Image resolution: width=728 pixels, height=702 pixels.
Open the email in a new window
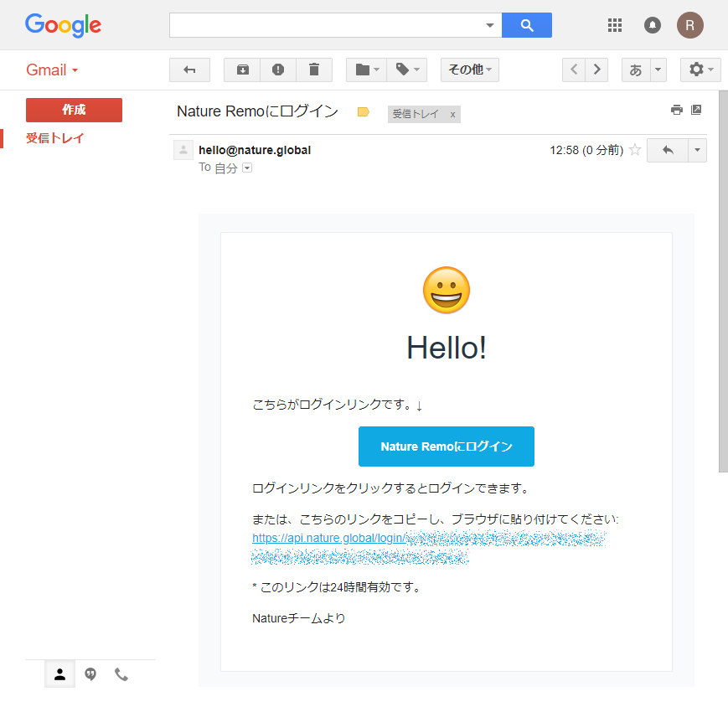coord(697,110)
